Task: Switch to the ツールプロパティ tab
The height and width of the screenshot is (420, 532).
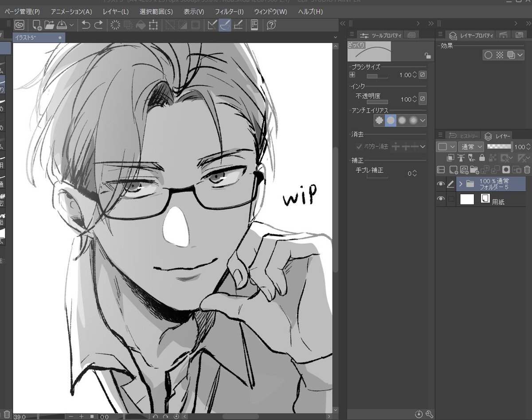Action: (x=381, y=35)
